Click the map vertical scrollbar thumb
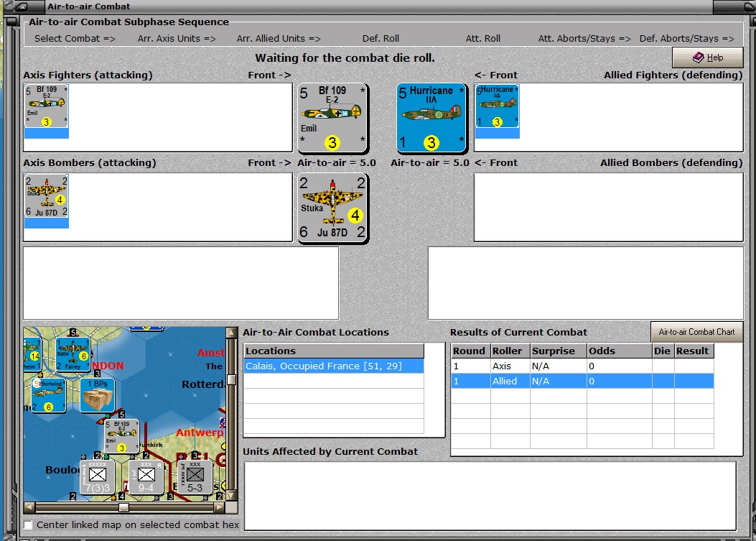The width and height of the screenshot is (756, 541). [231, 380]
